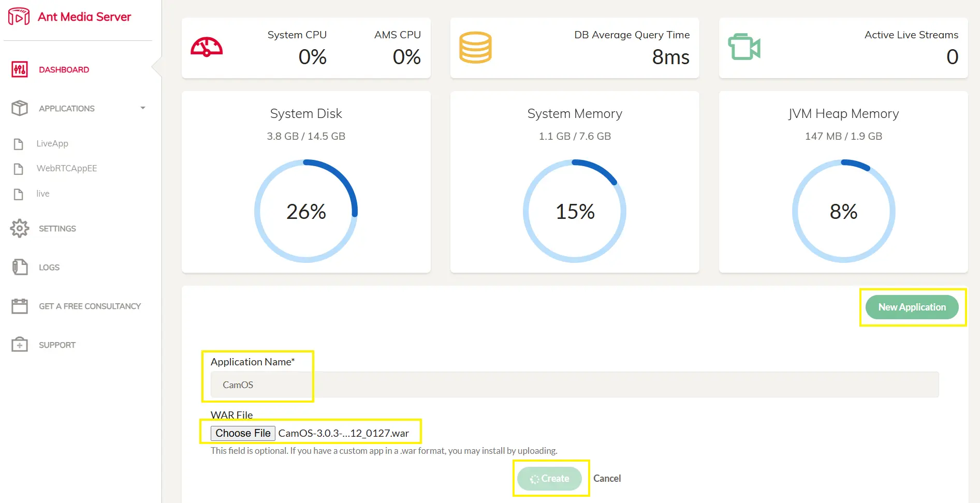Open the Dashboard page

(x=64, y=69)
